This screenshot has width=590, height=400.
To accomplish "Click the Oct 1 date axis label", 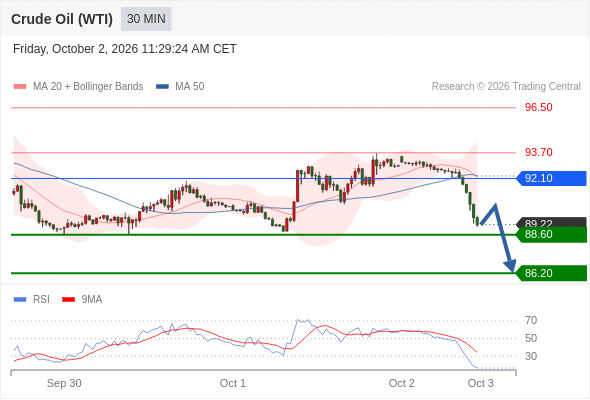I will pos(233,383).
